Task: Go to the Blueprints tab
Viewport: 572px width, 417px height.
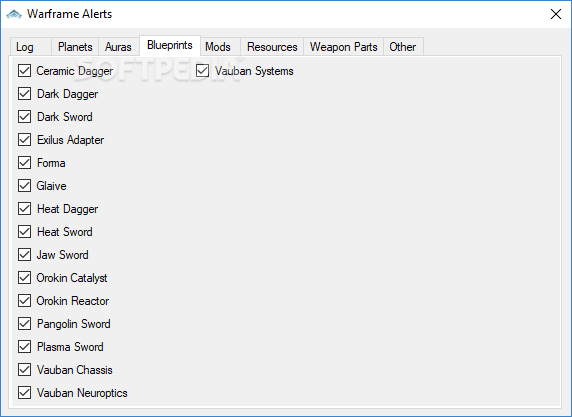Action: [170, 45]
